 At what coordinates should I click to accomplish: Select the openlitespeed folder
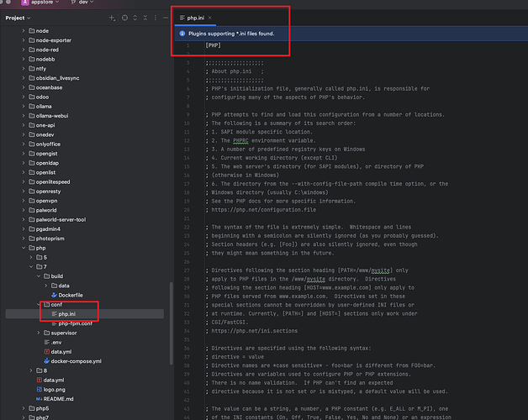click(x=50, y=181)
